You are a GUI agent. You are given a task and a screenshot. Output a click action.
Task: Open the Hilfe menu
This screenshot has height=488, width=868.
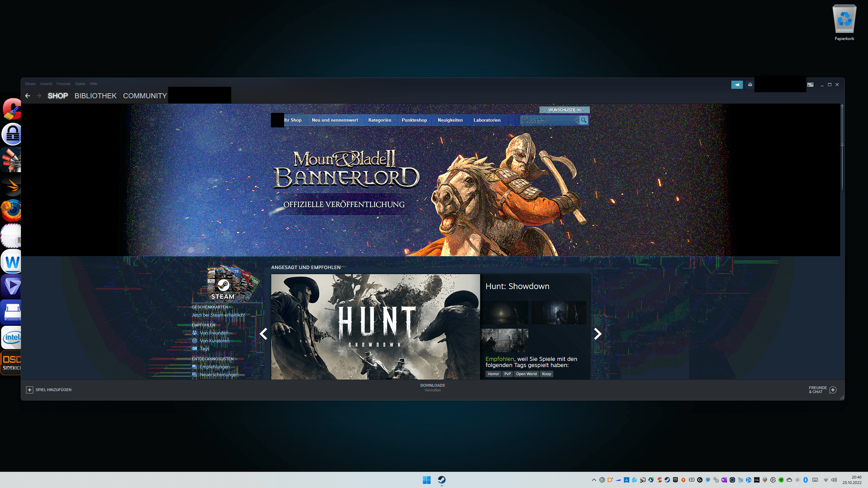[x=94, y=84]
